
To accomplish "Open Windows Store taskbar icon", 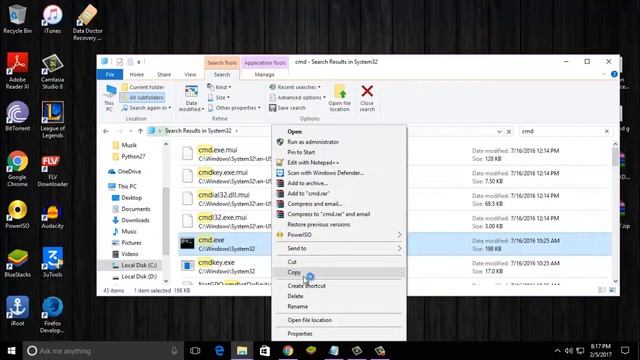I will coord(264,351).
